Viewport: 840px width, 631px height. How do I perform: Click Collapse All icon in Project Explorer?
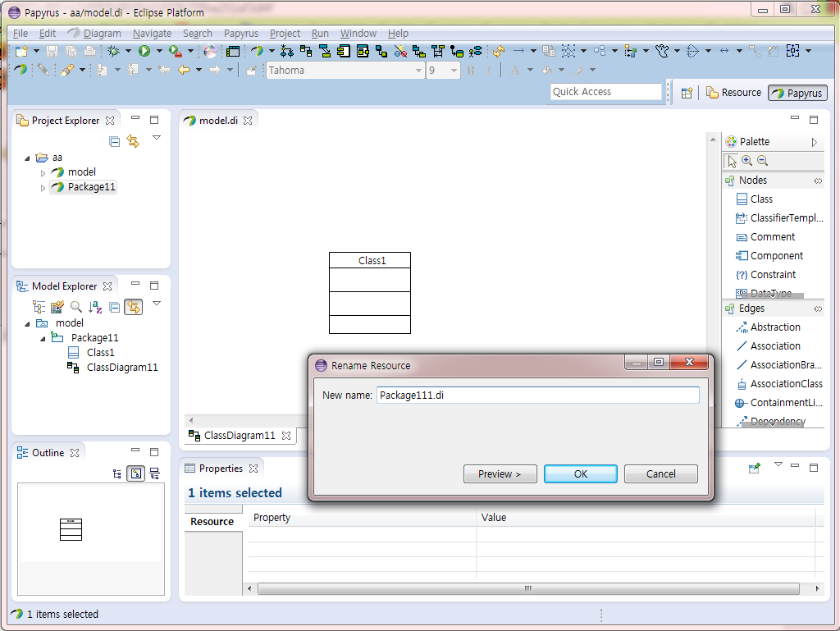point(115,141)
